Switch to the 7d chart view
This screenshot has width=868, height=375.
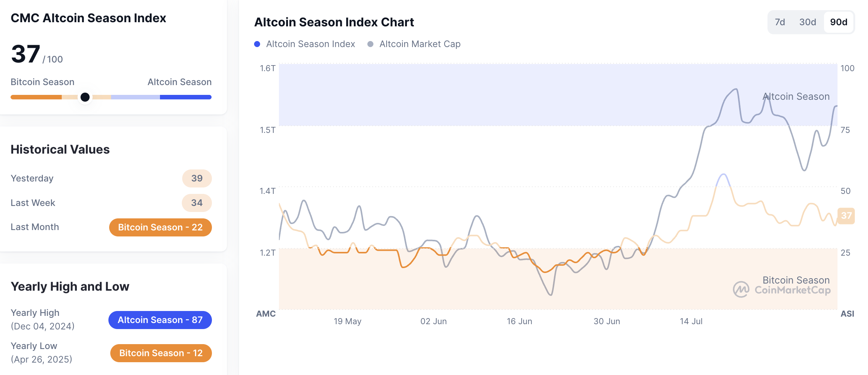pos(780,22)
